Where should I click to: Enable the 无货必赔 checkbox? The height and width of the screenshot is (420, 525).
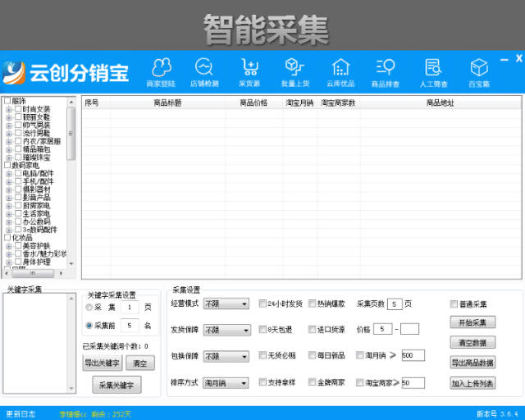262,355
